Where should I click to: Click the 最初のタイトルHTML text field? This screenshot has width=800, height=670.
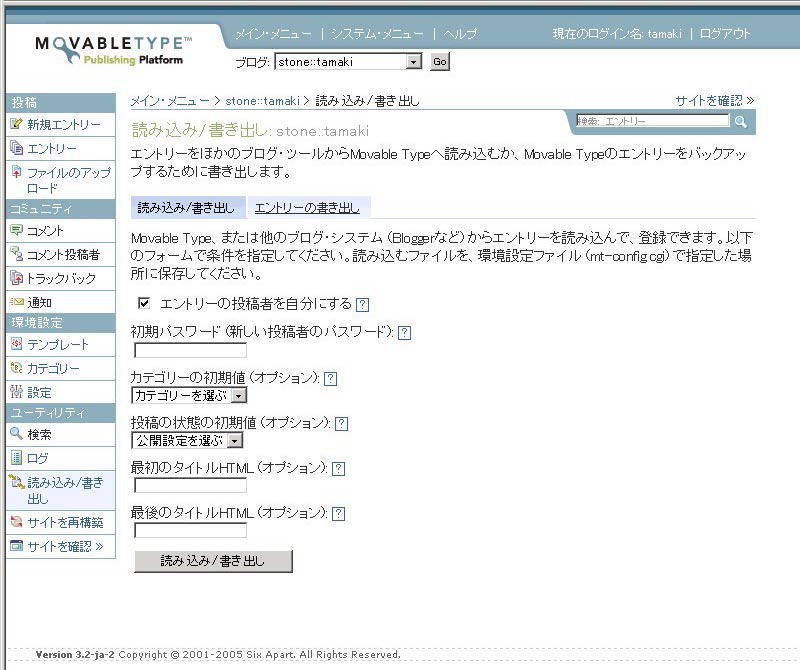pyautogui.click(x=190, y=485)
